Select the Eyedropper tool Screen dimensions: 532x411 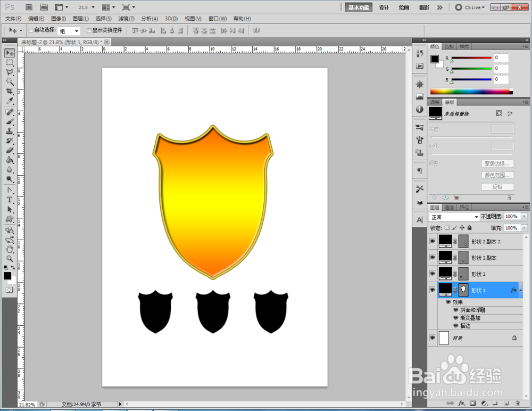click(10, 101)
